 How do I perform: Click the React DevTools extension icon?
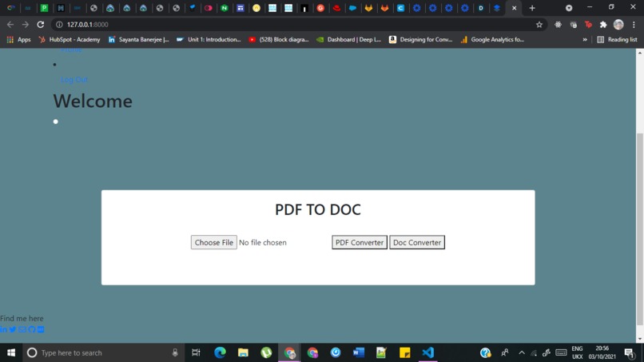pyautogui.click(x=558, y=25)
